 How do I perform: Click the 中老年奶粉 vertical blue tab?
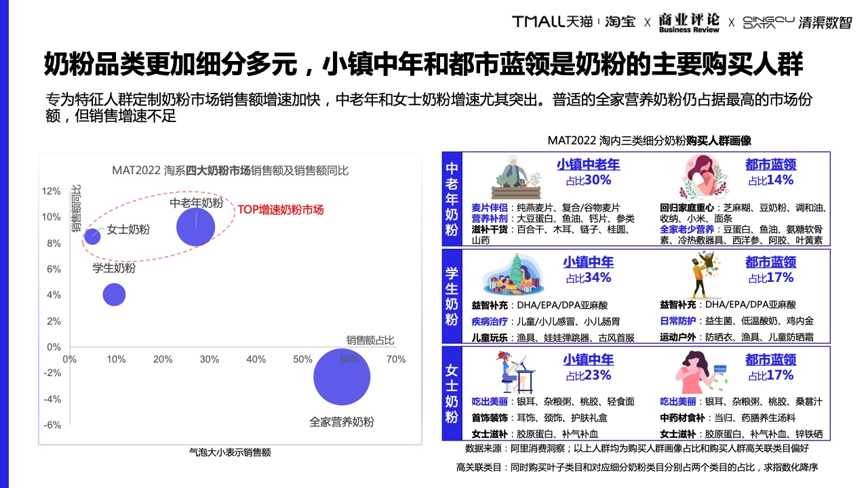pos(452,199)
